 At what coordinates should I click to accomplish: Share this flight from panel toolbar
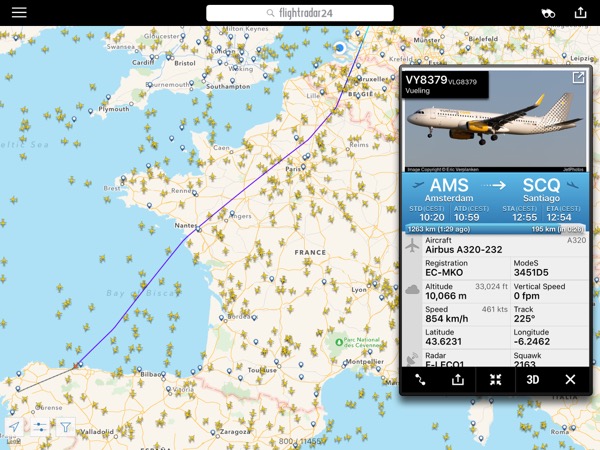tap(458, 380)
